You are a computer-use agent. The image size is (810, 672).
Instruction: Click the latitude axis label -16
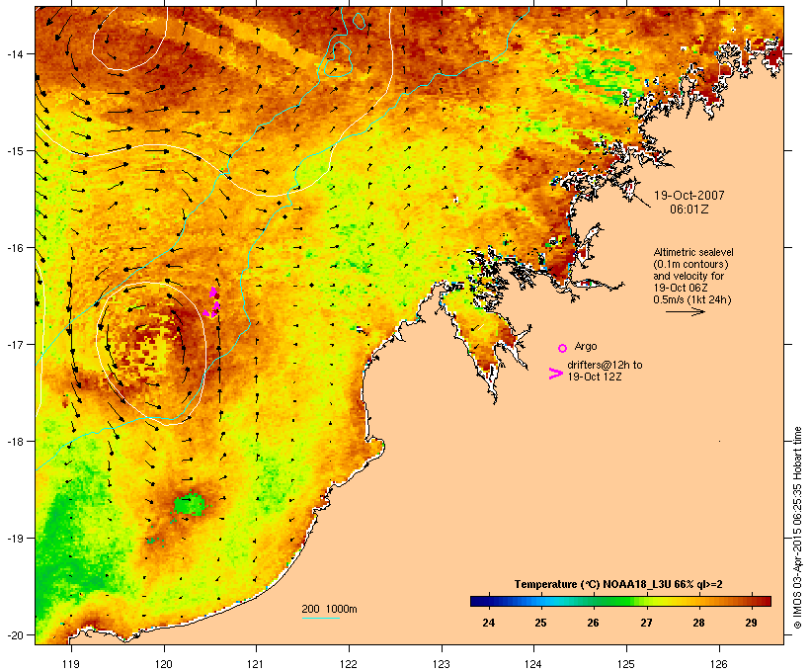[x=14, y=248]
